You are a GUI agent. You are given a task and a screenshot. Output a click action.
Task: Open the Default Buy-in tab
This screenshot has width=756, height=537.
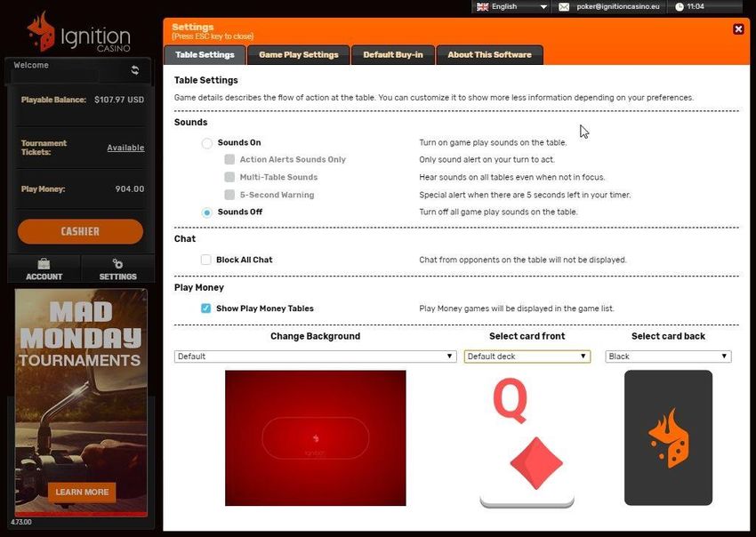click(x=393, y=55)
